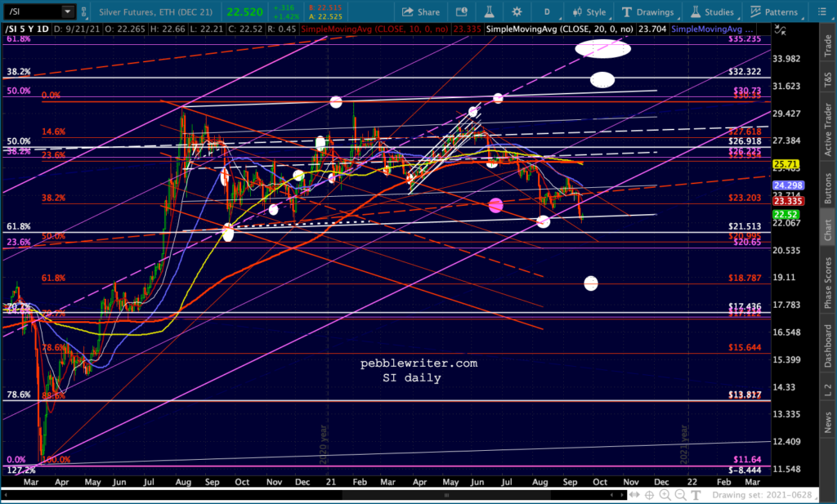Click the collapse-header arrows icon below toolbar

[780, 30]
